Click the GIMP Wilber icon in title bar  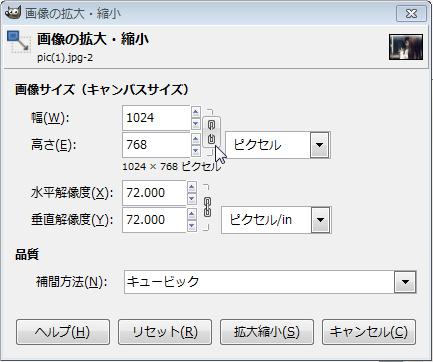click(13, 13)
